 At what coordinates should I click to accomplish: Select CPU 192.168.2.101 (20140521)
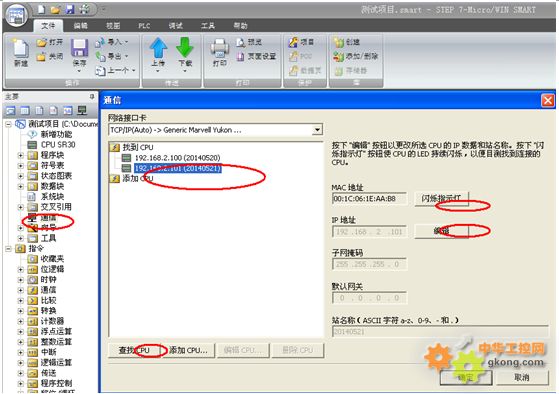click(178, 168)
